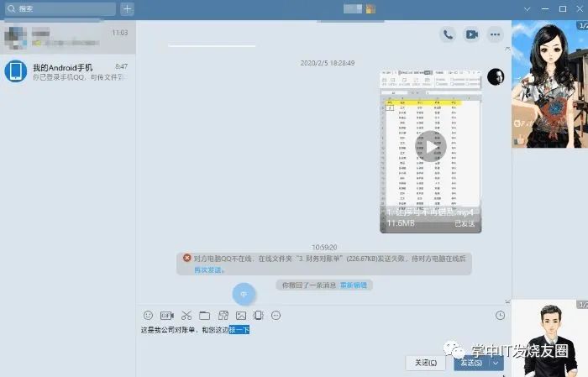Send a window shake with the phone-vibrate icon
The width and height of the screenshot is (588, 377).
(x=259, y=316)
